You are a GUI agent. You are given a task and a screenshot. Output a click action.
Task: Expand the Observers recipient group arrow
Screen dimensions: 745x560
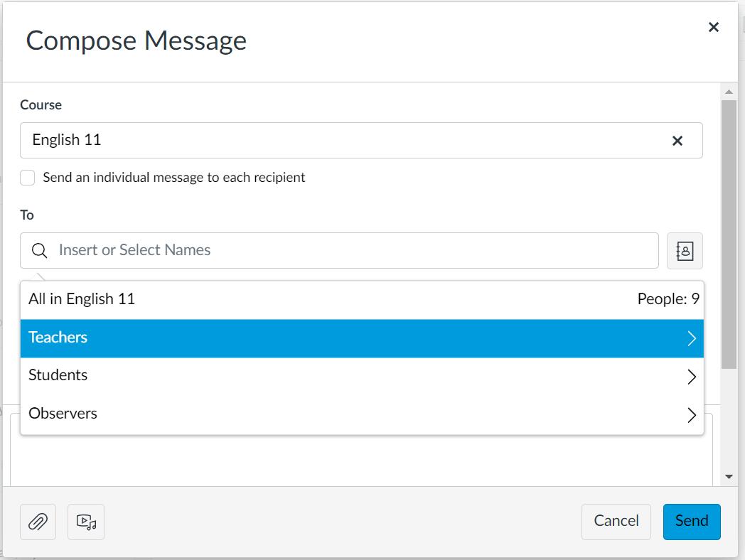coord(692,415)
